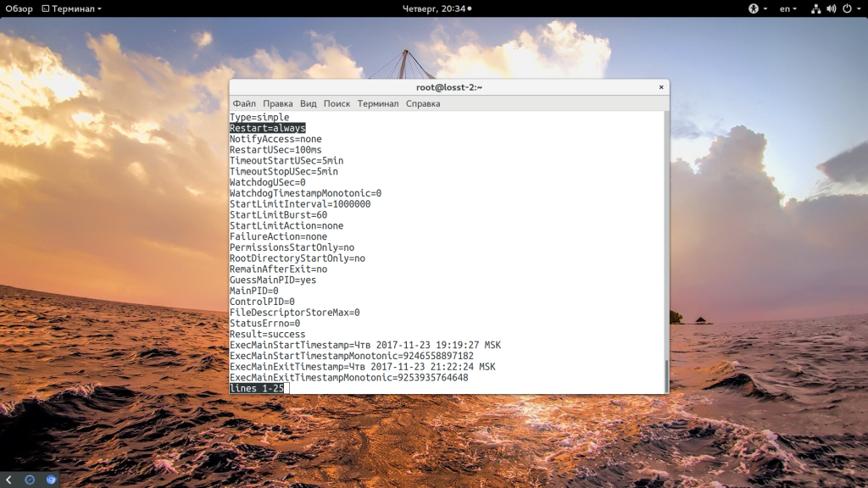The height and width of the screenshot is (488, 868).
Task: Click the Обзор activities button
Action: (19, 8)
